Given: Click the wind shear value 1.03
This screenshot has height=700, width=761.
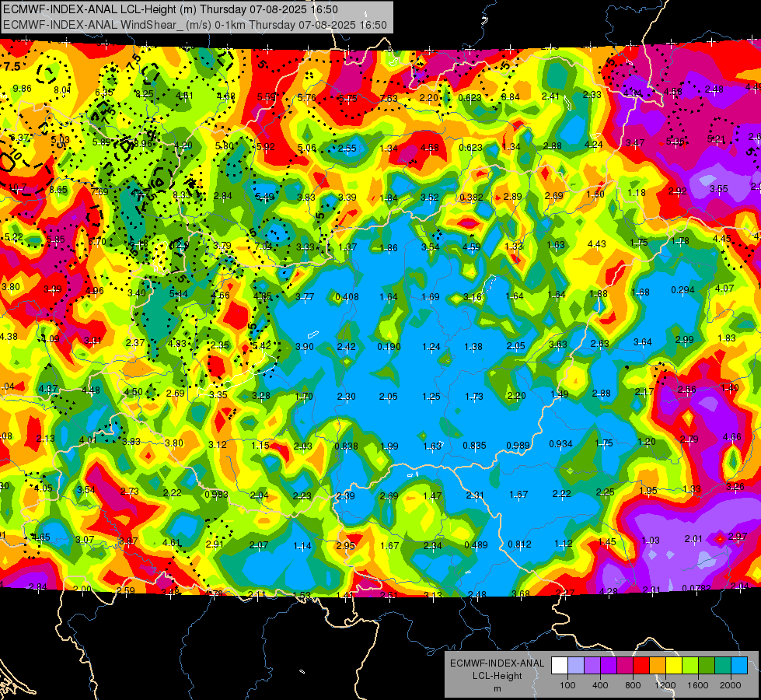Looking at the screenshot, I should click(651, 541).
